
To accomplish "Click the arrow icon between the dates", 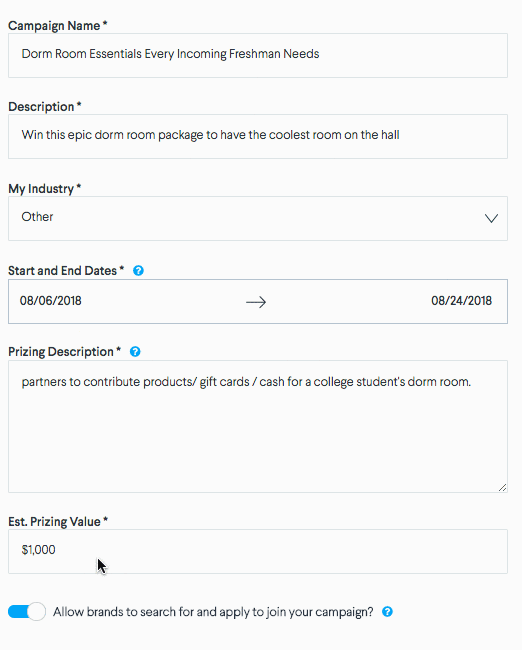I will (x=256, y=302).
